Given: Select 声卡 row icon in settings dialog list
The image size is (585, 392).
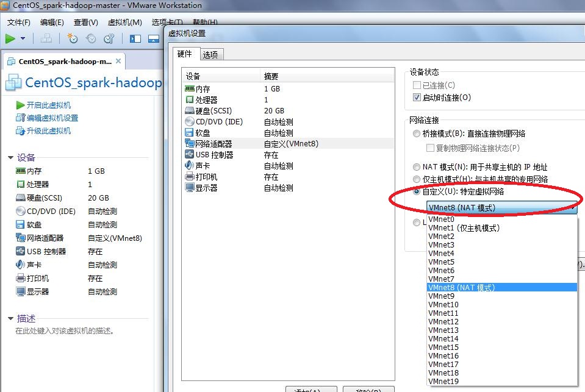Looking at the screenshot, I should point(189,165).
